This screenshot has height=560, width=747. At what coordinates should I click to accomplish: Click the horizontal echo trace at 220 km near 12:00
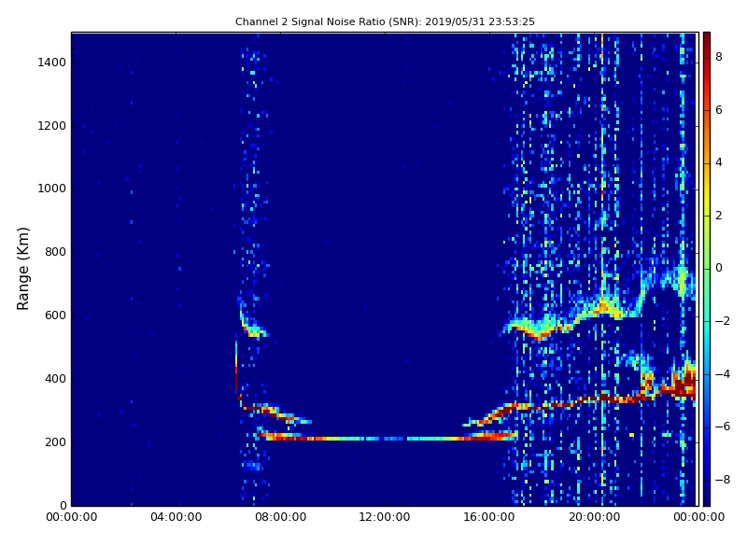pos(385,438)
